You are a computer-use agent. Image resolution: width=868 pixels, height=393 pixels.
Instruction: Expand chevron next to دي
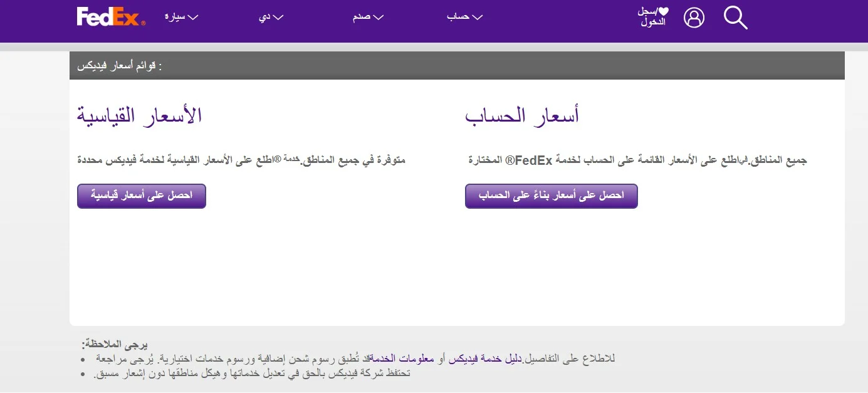[x=278, y=18]
